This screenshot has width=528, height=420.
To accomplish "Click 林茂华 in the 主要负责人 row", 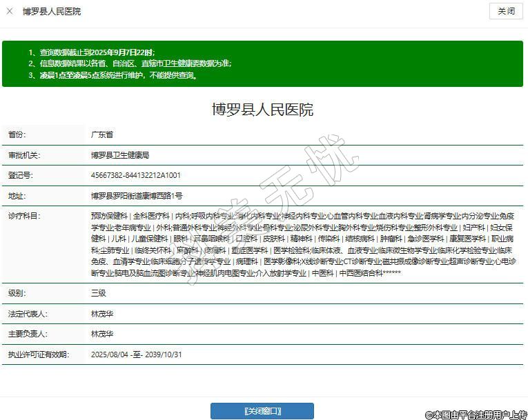I will pyautogui.click(x=102, y=334).
